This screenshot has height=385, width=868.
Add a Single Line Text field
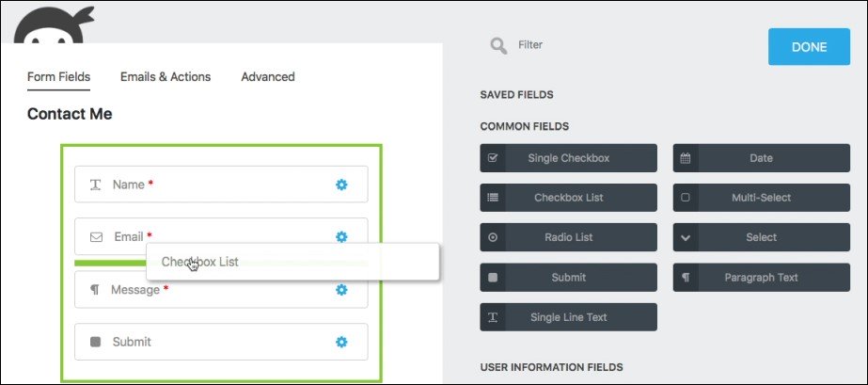[x=568, y=317]
